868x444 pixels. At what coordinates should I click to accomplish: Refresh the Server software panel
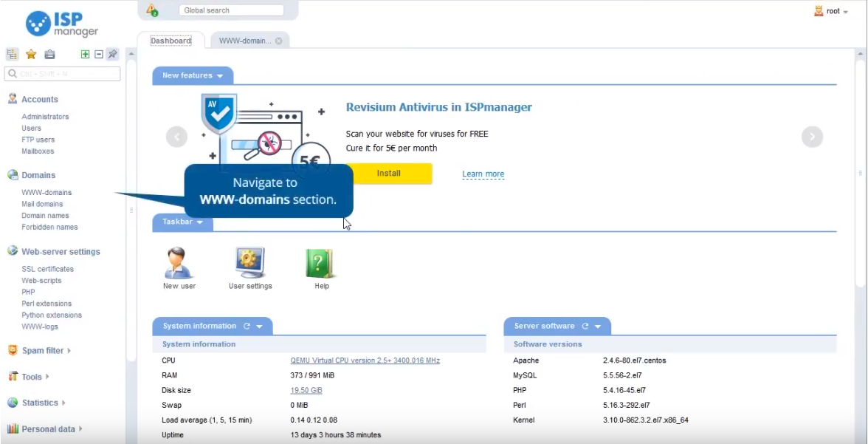click(585, 327)
